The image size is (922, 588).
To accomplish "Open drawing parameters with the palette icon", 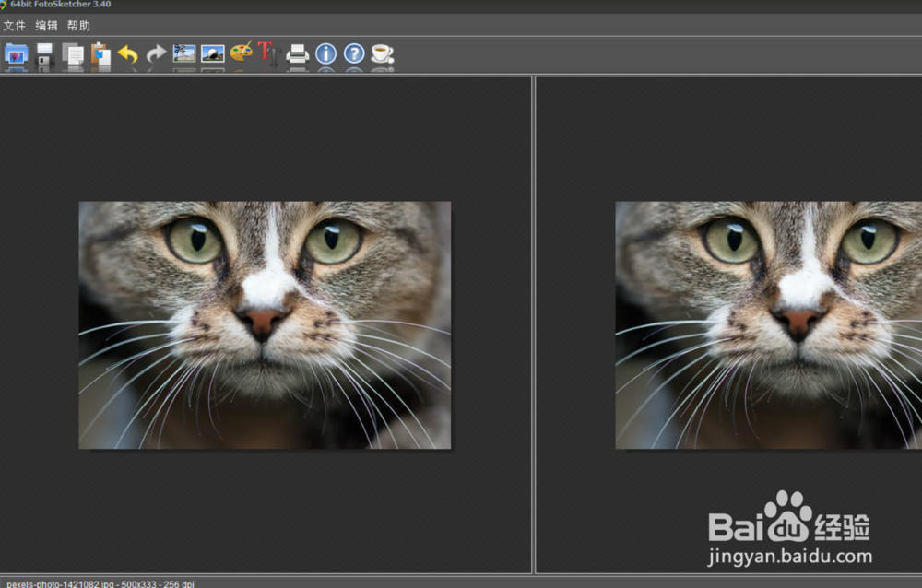I will (x=241, y=52).
